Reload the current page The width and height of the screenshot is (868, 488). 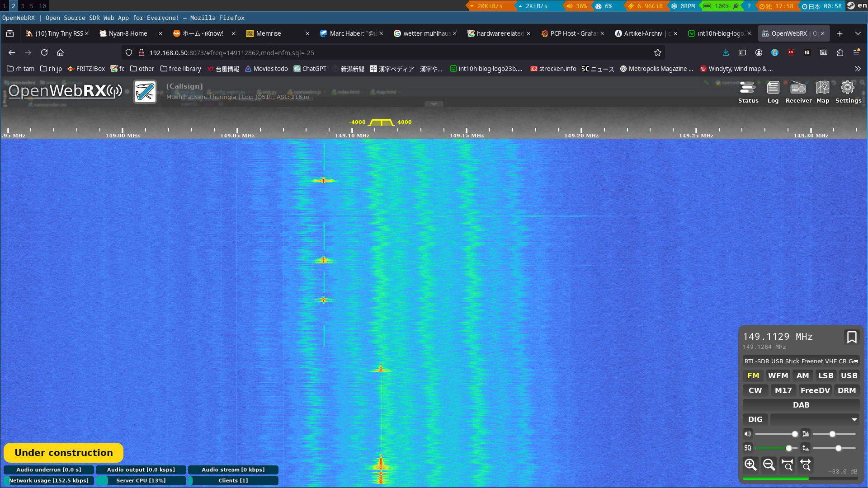[x=44, y=52]
